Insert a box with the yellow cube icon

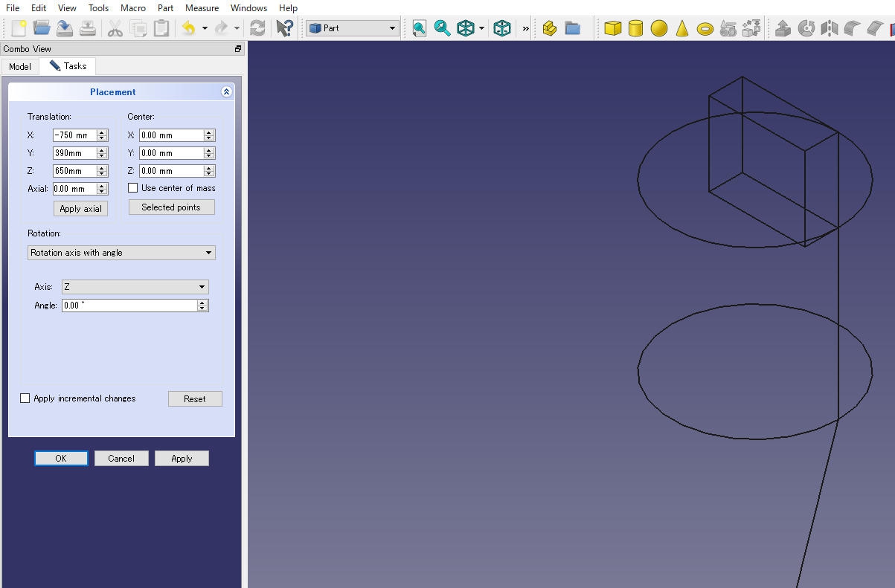point(612,28)
